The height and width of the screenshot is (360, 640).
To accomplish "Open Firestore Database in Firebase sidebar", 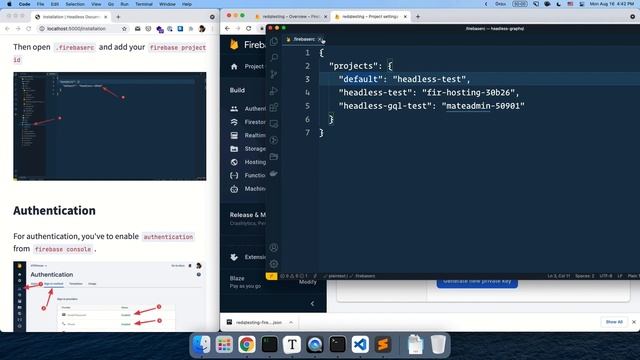I will point(248,122).
